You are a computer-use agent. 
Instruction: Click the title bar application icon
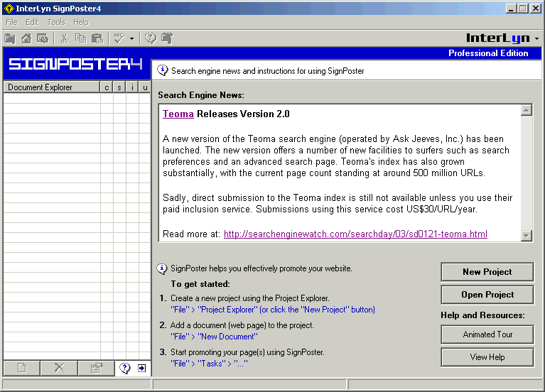point(9,9)
